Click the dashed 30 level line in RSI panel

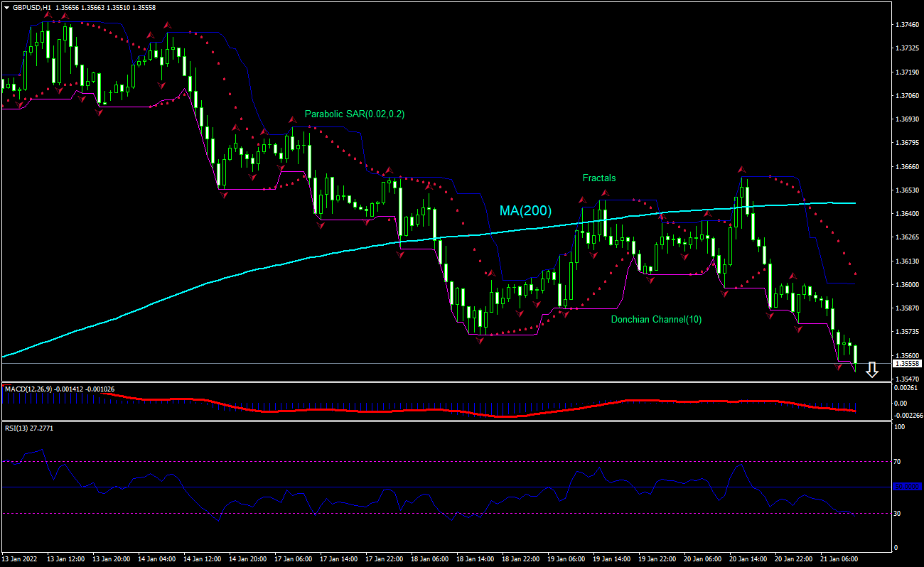pos(426,512)
